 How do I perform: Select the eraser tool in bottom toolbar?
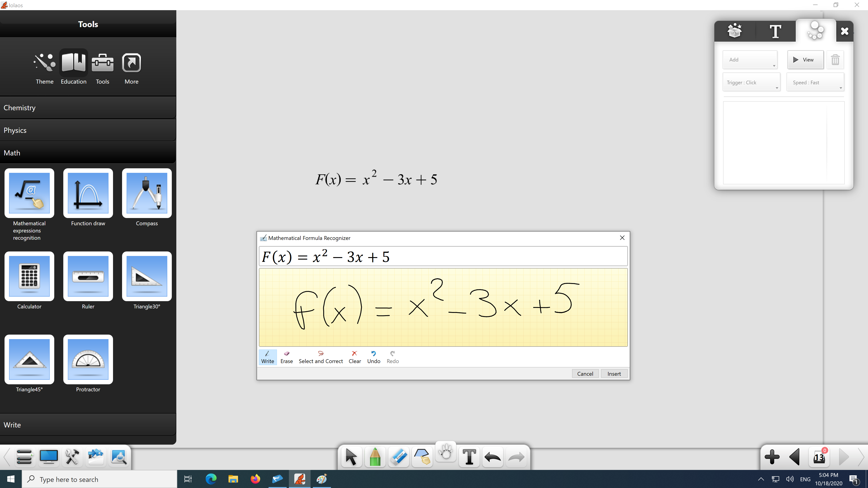[399, 457]
